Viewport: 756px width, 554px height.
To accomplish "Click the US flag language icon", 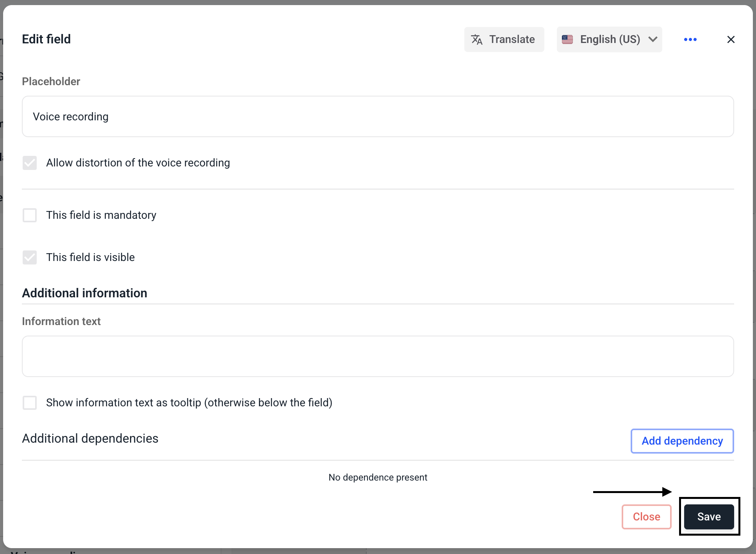I will [567, 39].
